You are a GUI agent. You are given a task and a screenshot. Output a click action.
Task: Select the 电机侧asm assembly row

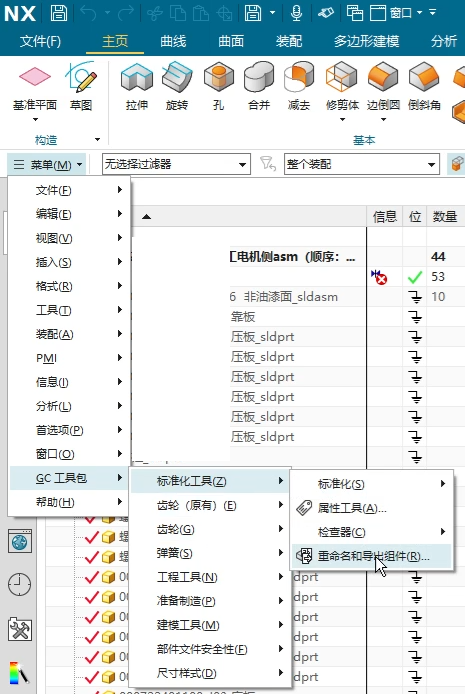tap(292, 257)
